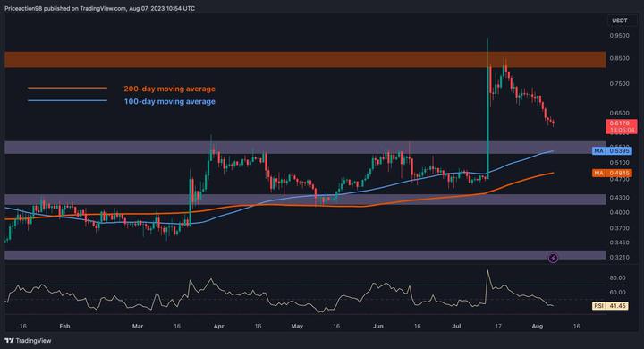This screenshot has height=349, width=644.
Task: Click the 17 date label in July
Action: (498, 326)
